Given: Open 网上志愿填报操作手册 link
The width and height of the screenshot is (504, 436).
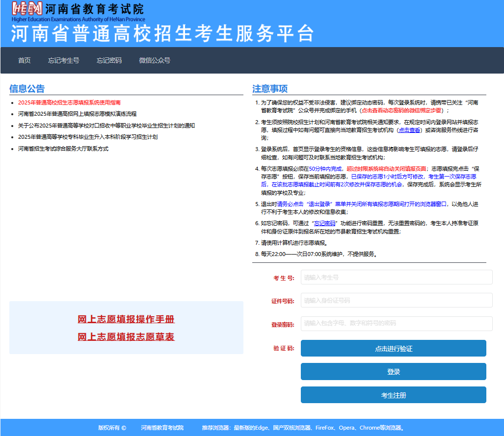Looking at the screenshot, I should [126, 319].
